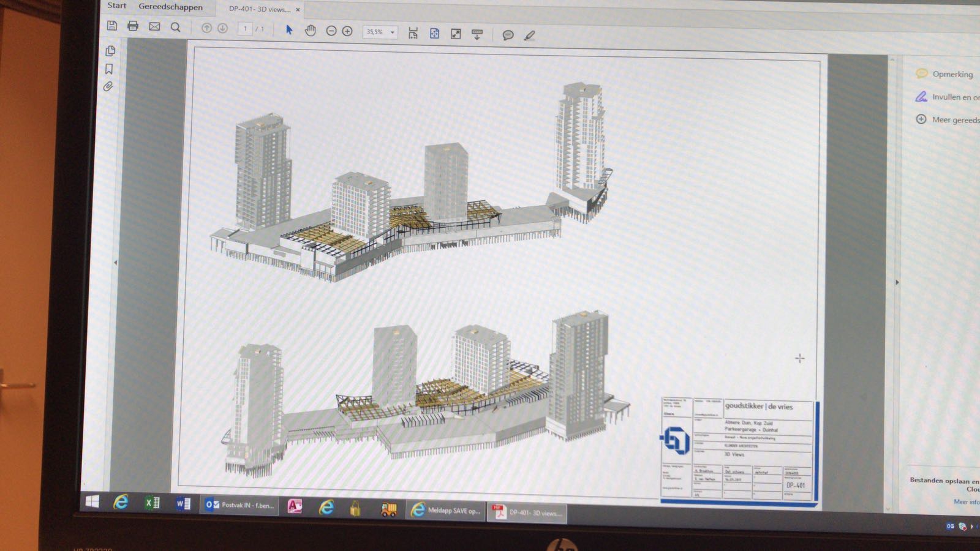The height and width of the screenshot is (551, 980).
Task: Open the Windows Start button
Action: pyautogui.click(x=92, y=502)
